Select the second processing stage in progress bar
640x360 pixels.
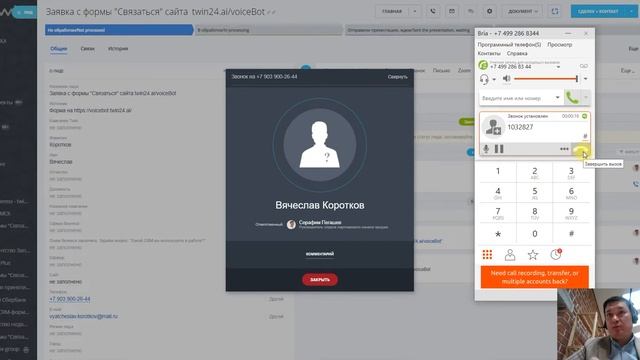269,30
